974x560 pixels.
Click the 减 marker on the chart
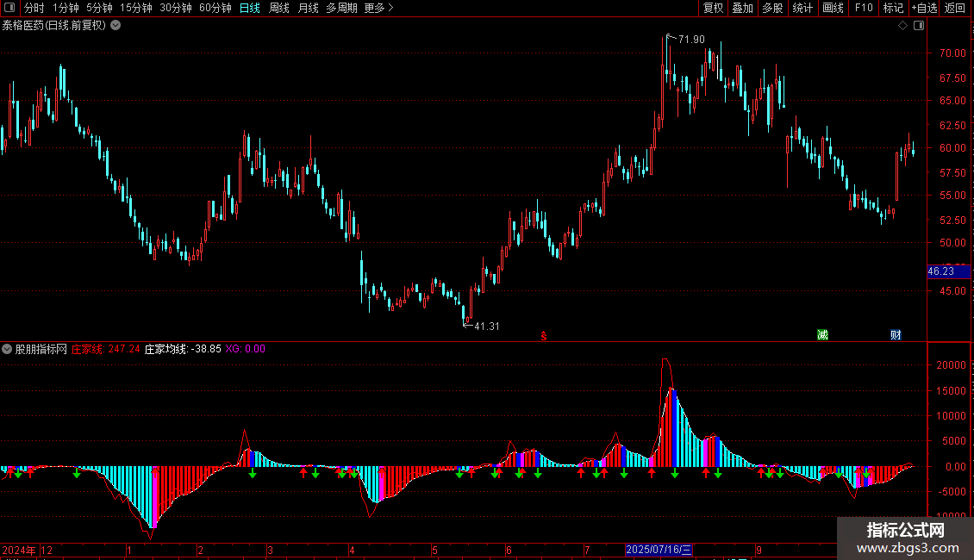(822, 335)
